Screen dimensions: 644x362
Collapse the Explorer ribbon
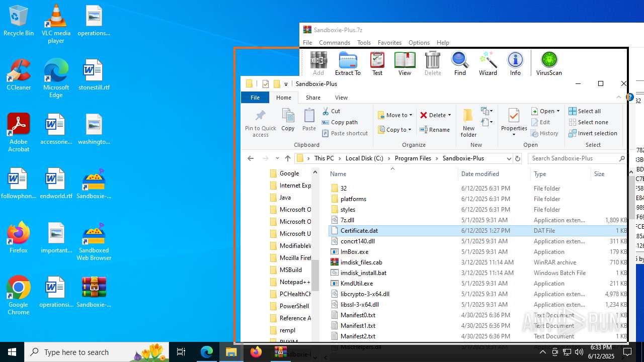pos(619,98)
